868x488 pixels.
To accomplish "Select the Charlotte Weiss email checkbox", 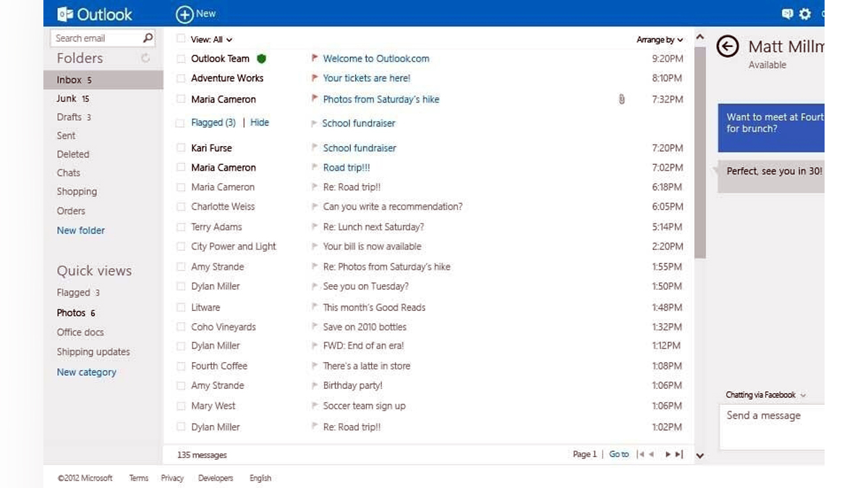I will click(x=181, y=207).
